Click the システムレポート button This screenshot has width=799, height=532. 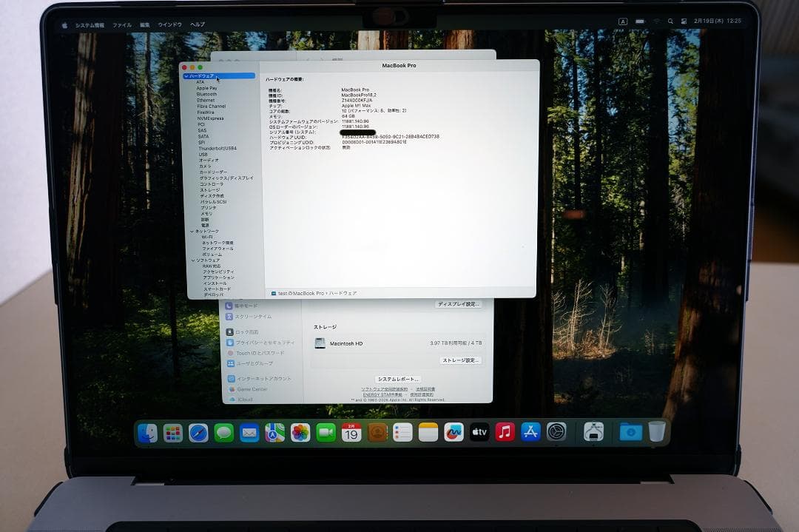397,378
